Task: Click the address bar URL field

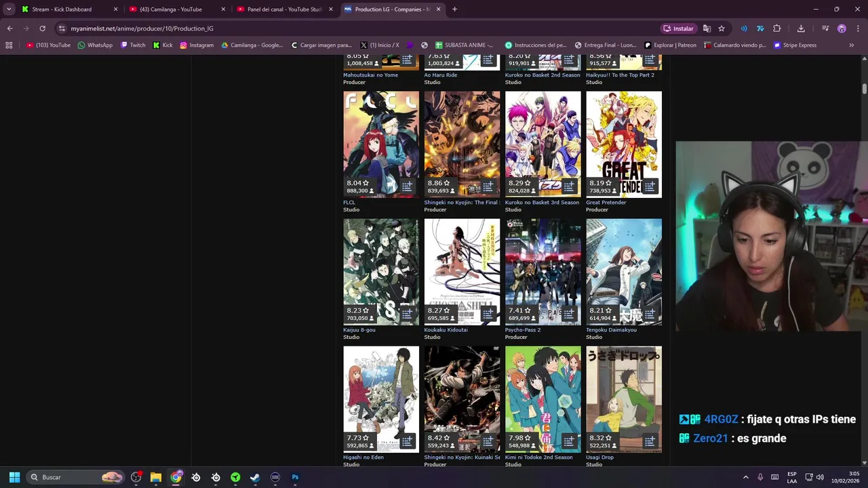Action: tap(353, 28)
